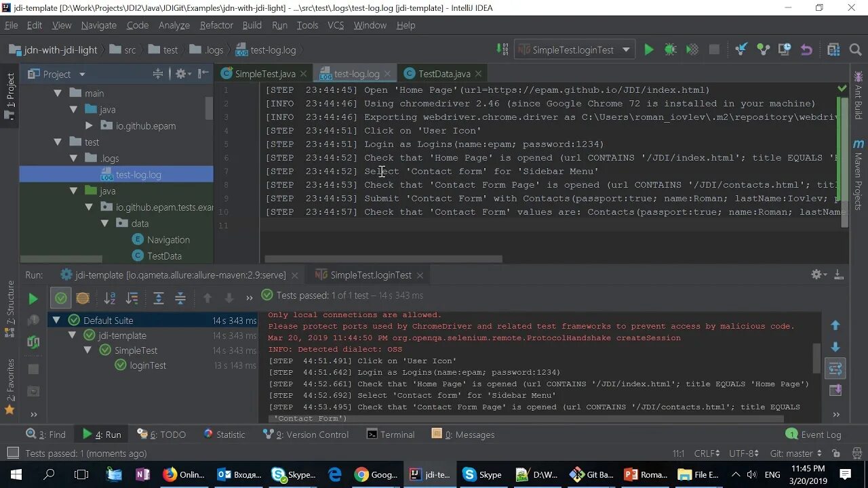Close SimpleTest.loginTest run tab

coord(420,274)
